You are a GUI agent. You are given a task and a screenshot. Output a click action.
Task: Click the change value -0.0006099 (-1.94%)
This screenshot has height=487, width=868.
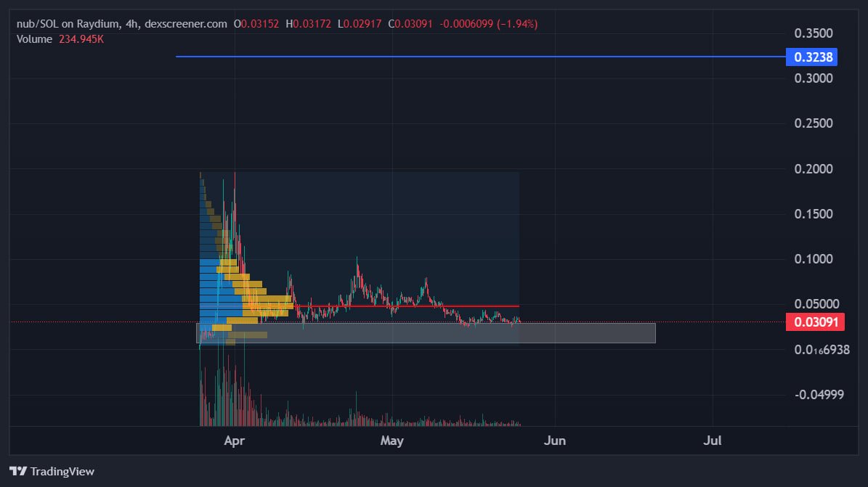click(x=489, y=24)
